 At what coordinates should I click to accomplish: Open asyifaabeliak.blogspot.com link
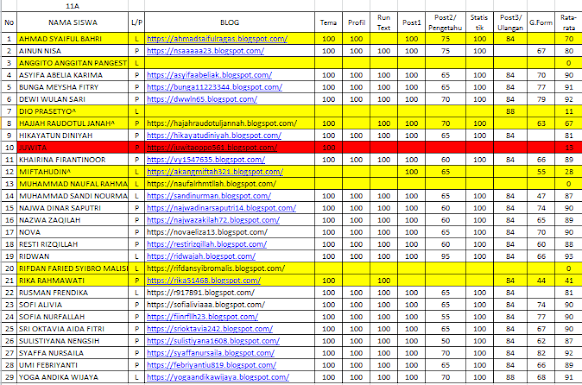pyautogui.click(x=209, y=75)
